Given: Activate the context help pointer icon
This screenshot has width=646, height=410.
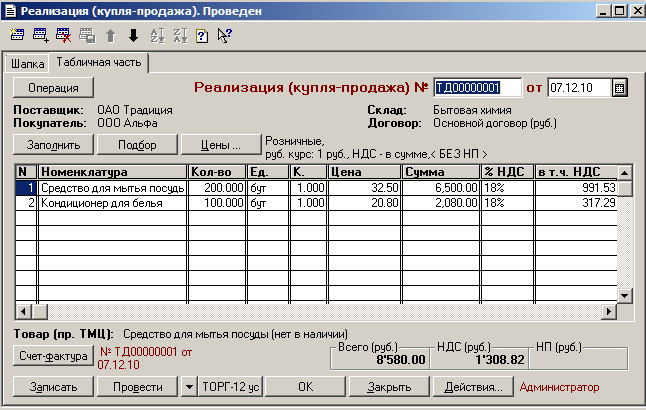Looking at the screenshot, I should (x=224, y=35).
